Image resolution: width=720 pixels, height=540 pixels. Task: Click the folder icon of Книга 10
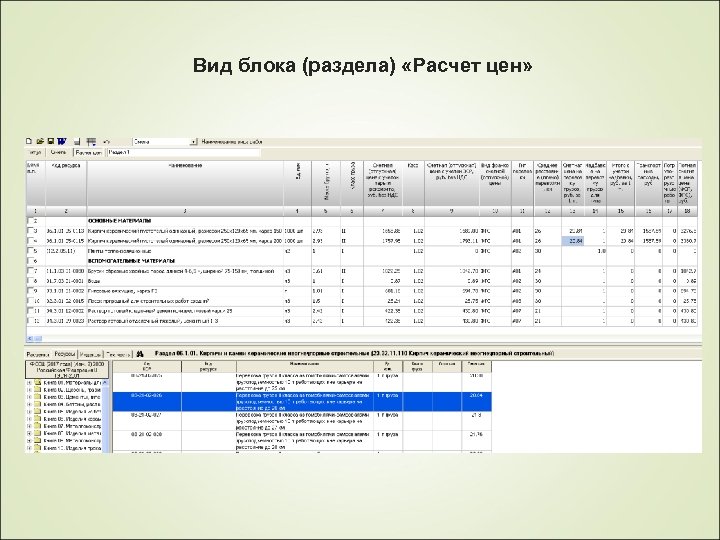point(38,448)
